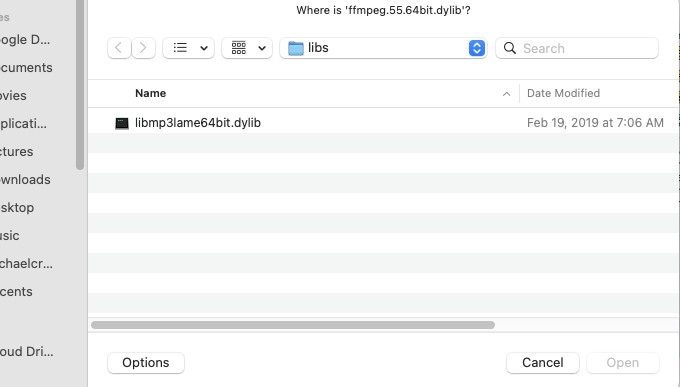Open list view options dropdown arrow
The image size is (680, 387).
tap(204, 48)
